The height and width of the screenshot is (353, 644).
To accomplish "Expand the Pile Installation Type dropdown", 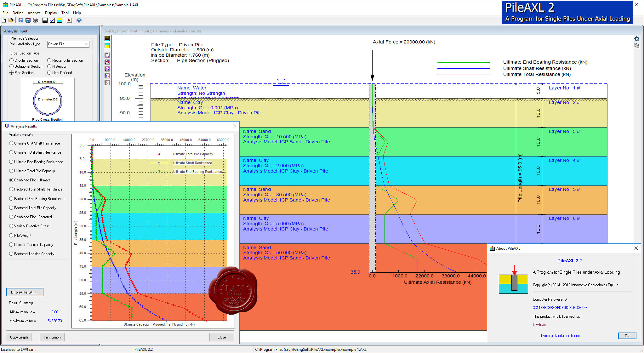I will coord(86,44).
